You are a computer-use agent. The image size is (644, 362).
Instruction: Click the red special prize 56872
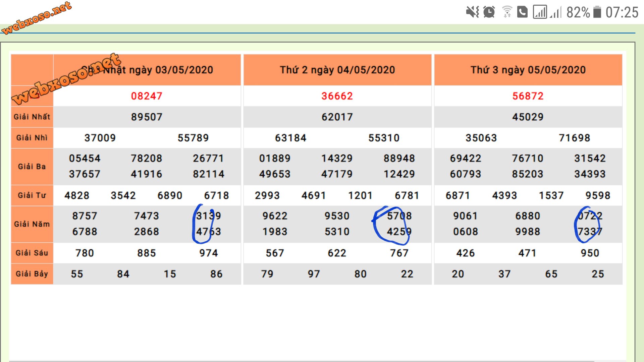[x=528, y=96]
